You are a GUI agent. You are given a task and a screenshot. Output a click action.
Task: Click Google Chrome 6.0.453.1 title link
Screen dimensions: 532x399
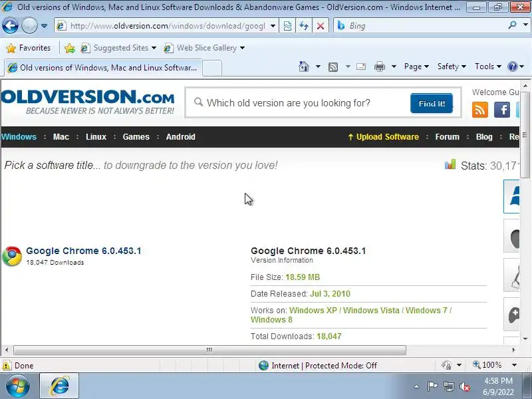click(84, 251)
